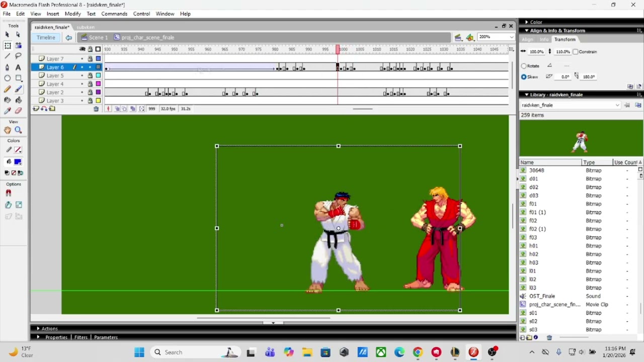Image resolution: width=644 pixels, height=362 pixels.
Task: Click the show/hide all layers eye icon
Action: [x=82, y=49]
